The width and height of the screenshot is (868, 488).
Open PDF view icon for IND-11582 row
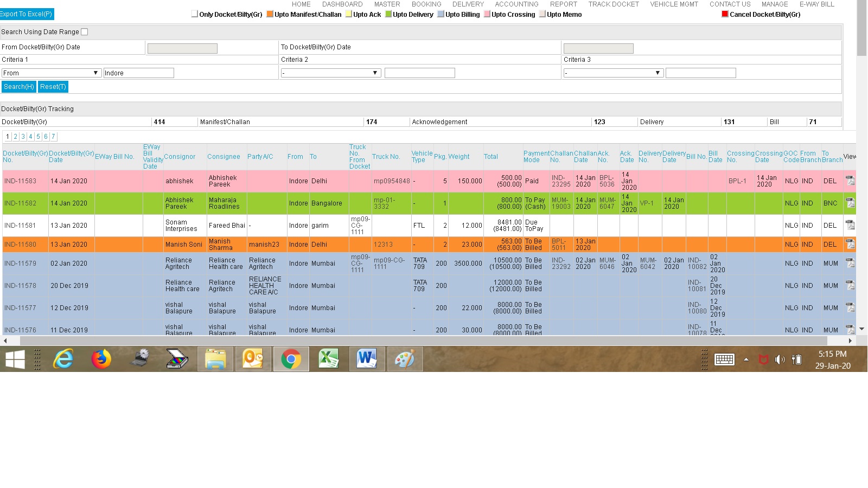pos(850,203)
